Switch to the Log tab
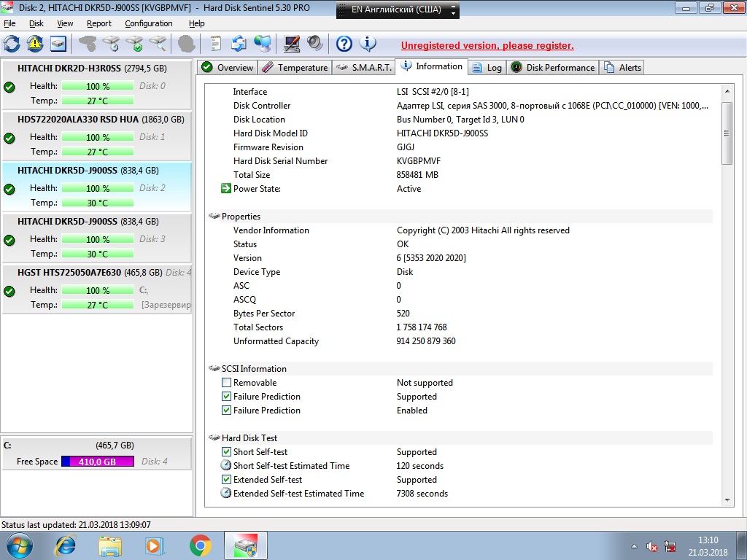The image size is (747, 560). click(x=487, y=67)
